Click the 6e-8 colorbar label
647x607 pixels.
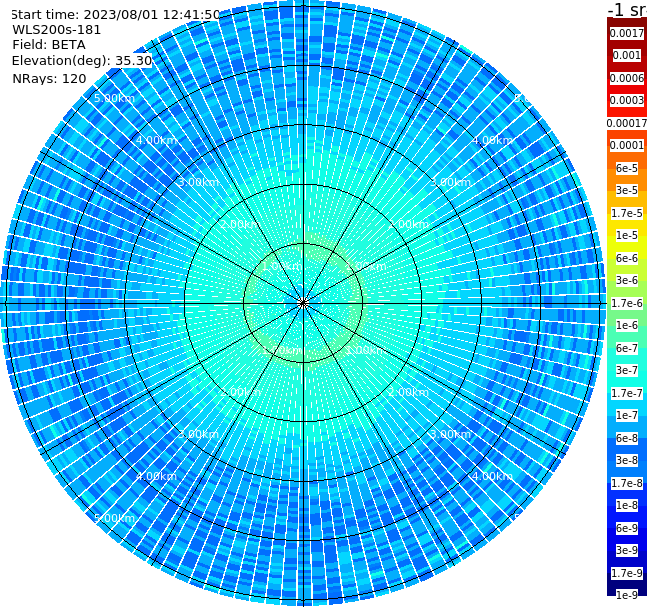627,438
